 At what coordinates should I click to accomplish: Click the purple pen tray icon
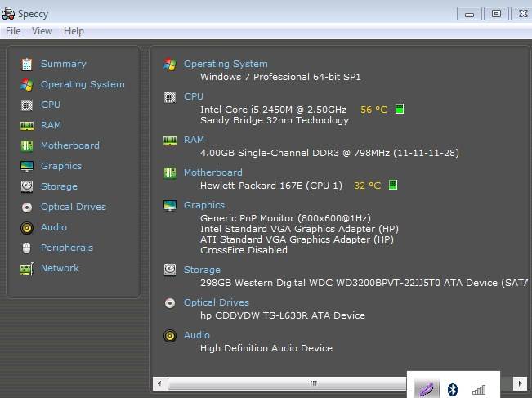(427, 389)
